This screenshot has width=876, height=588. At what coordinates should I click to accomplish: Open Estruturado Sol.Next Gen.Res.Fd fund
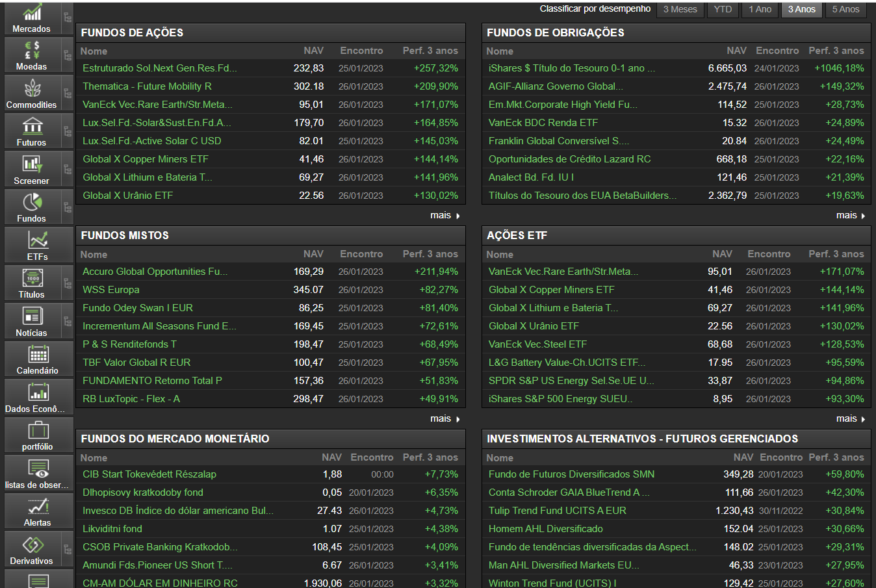click(160, 68)
